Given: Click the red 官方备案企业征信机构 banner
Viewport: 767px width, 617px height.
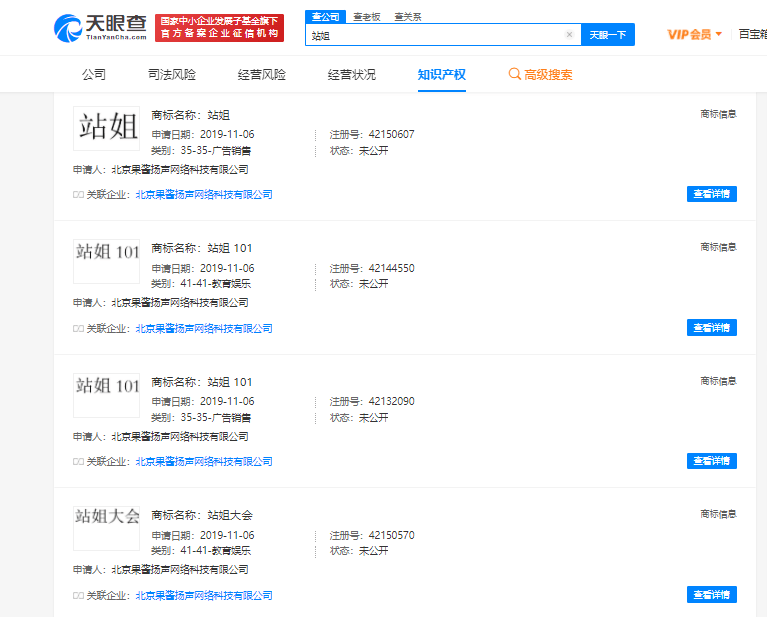Looking at the screenshot, I should (219, 28).
